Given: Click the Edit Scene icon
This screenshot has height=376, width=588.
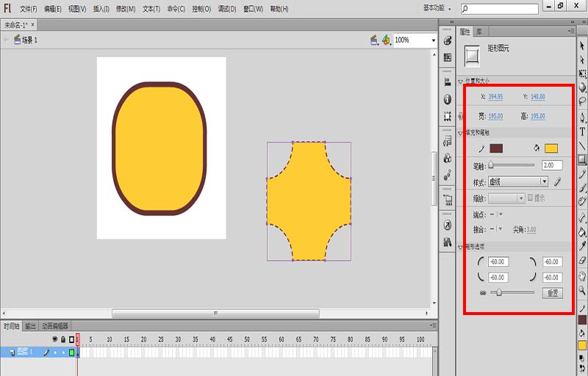Looking at the screenshot, I should [x=374, y=40].
